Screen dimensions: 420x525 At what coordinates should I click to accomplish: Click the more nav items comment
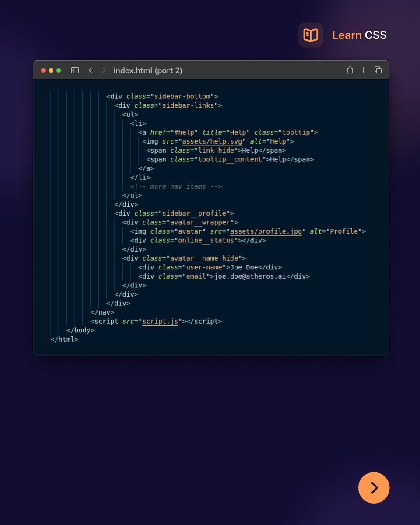click(x=176, y=186)
